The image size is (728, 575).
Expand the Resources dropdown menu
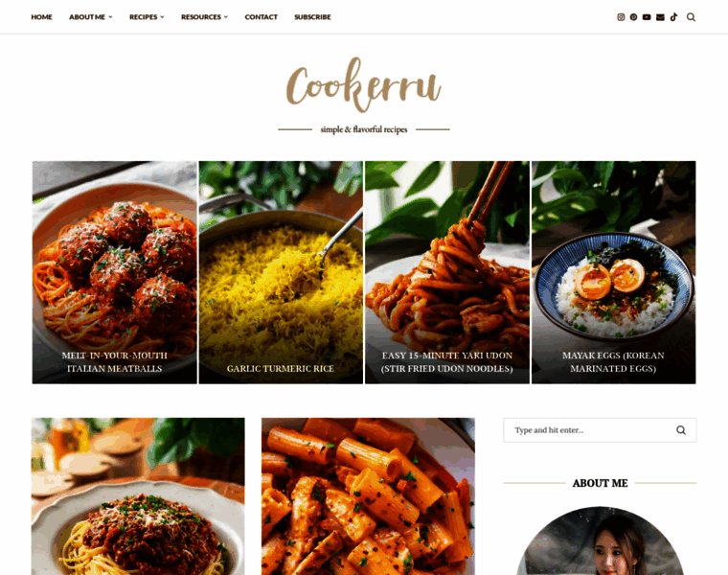point(204,17)
